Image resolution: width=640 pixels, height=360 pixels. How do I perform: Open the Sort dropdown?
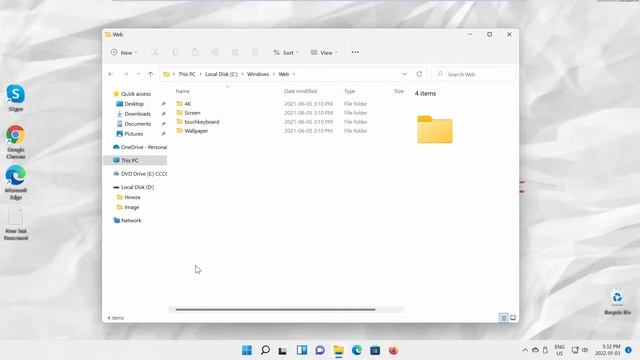286,53
